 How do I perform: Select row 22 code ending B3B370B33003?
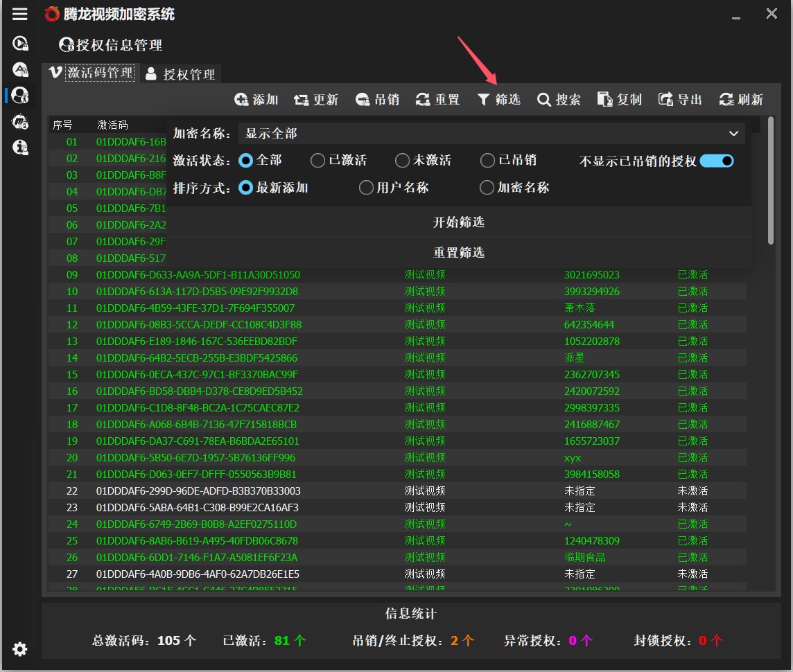[x=198, y=490]
